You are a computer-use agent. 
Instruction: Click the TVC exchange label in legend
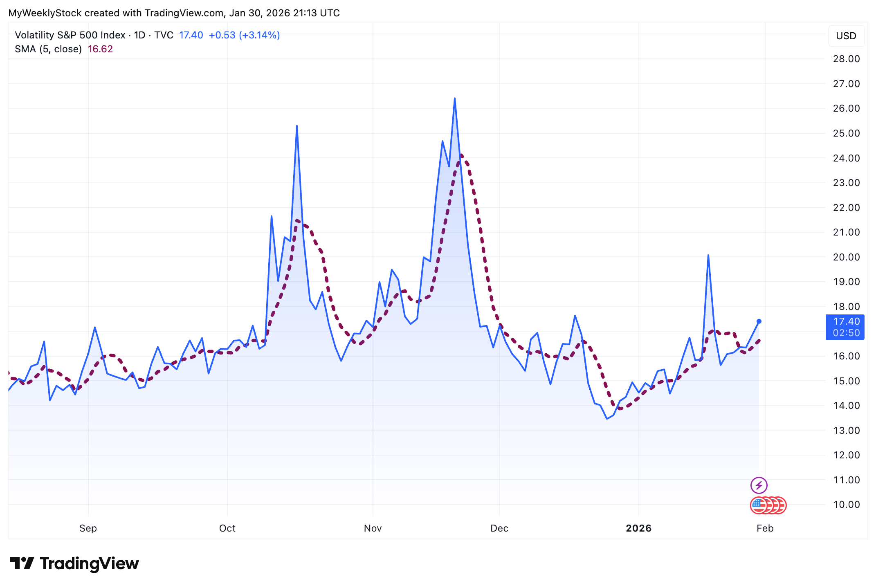pos(164,35)
